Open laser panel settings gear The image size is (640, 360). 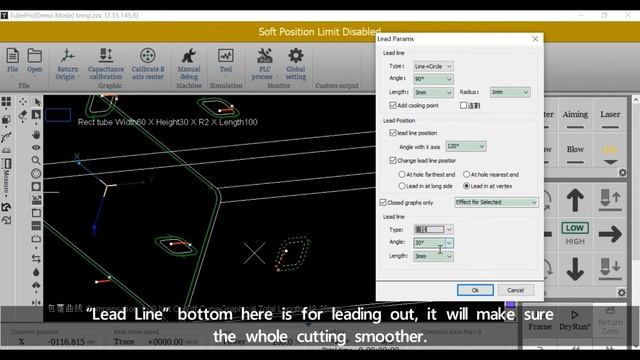pos(622,172)
